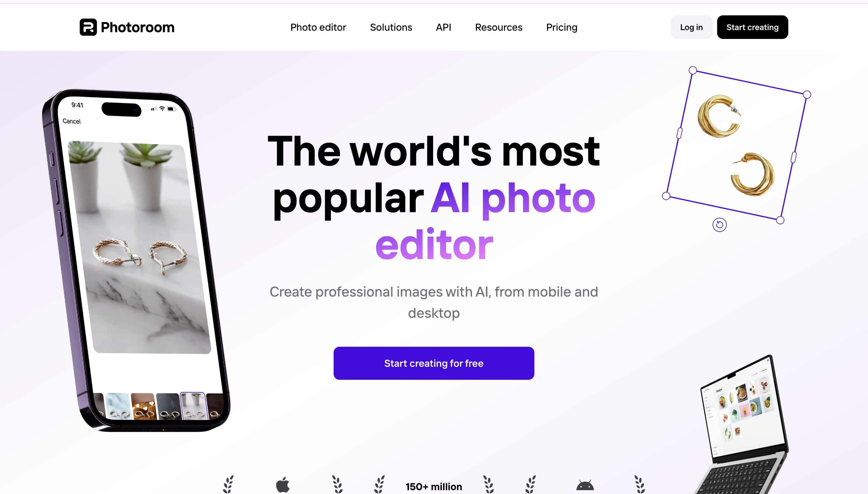Click the laptop mockup image
Viewport: 868px width, 494px height.
[x=741, y=424]
